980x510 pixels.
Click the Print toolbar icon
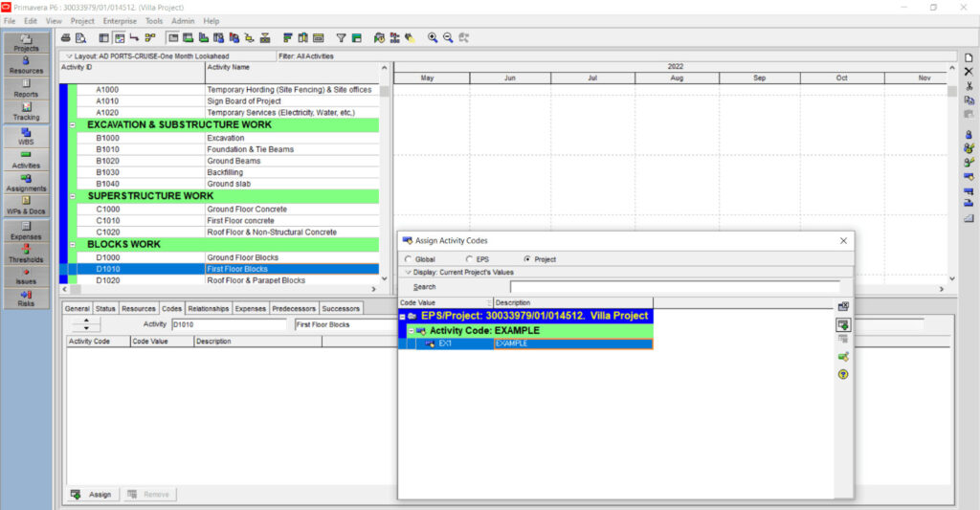[66, 38]
